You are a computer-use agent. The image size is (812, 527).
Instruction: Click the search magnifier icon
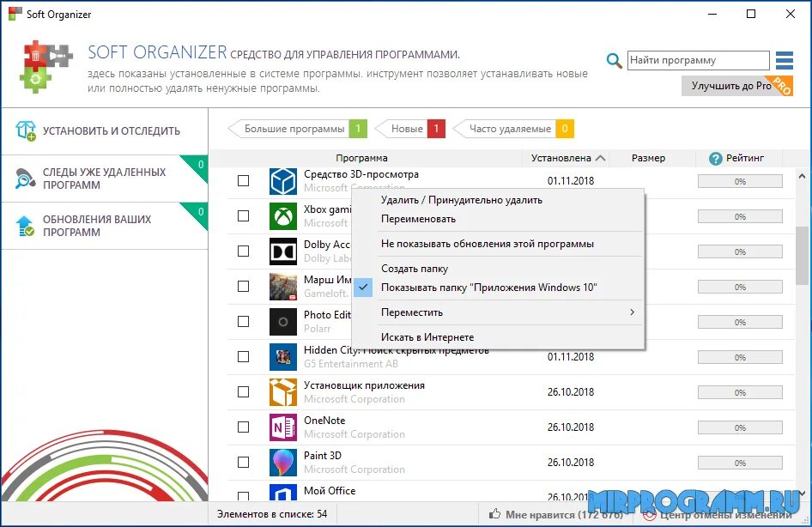[x=614, y=60]
